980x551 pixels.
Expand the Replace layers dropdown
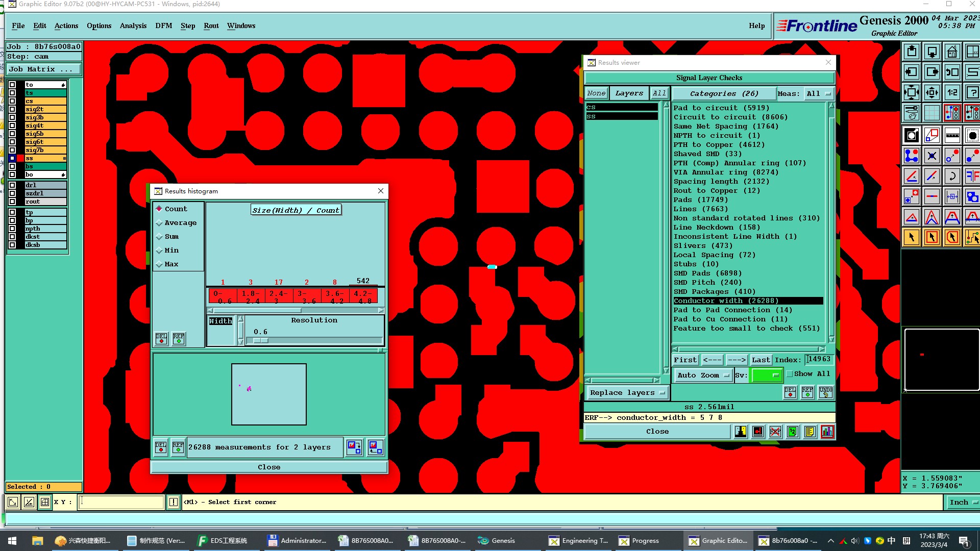(x=627, y=392)
